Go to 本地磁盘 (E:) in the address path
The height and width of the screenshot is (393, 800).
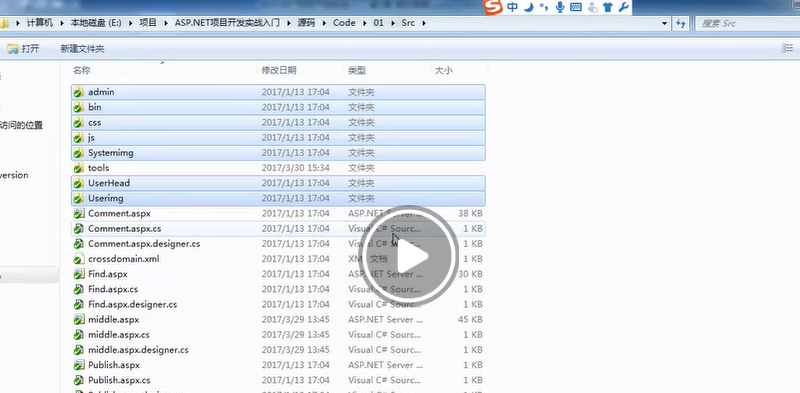click(96, 23)
